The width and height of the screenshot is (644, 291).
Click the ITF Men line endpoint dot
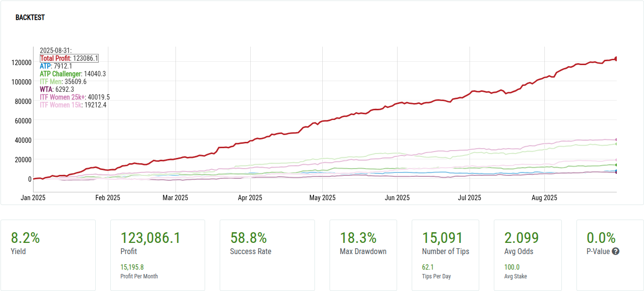[616, 144]
